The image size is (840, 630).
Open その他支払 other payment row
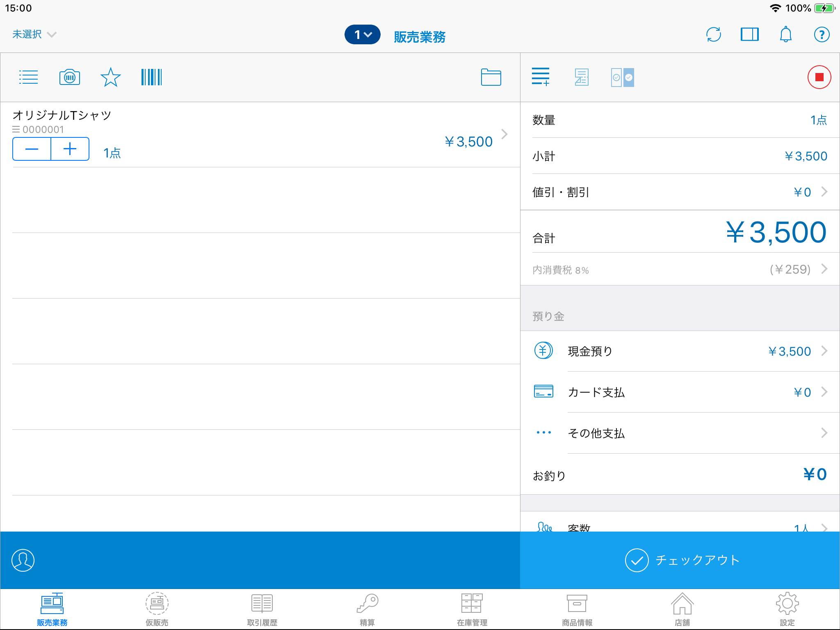coord(680,433)
